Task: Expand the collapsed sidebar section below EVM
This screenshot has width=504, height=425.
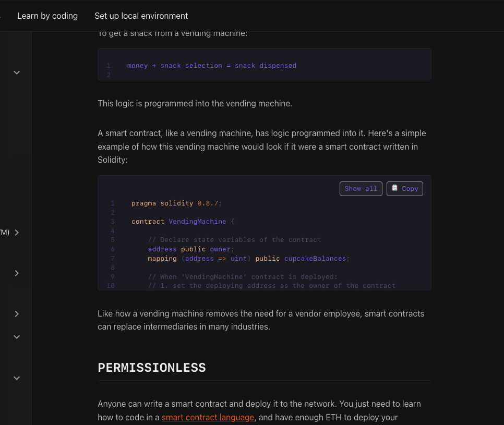Action: click(x=16, y=273)
